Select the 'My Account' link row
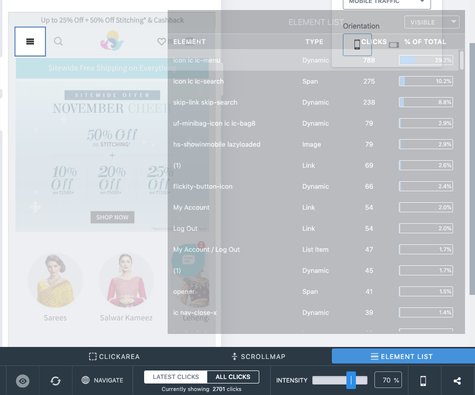This screenshot has height=395, width=475. (x=313, y=207)
